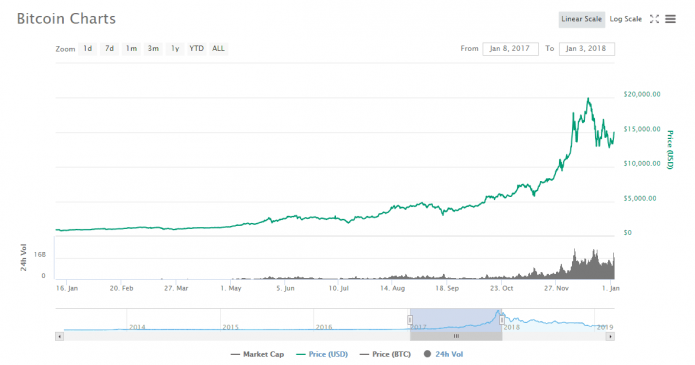Click the $10,000.00 axis label
Image resolution: width=695 pixels, height=365 pixels.
(x=642, y=164)
